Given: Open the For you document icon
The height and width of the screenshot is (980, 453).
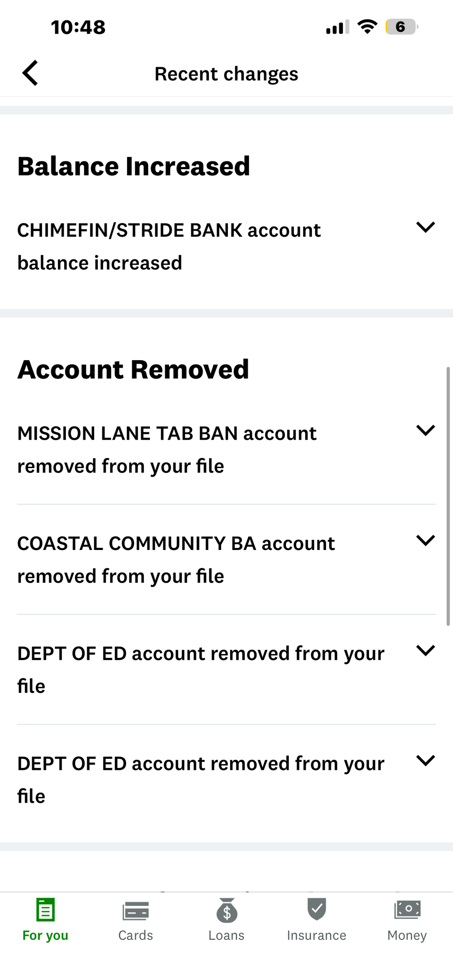Looking at the screenshot, I should click(x=46, y=909).
